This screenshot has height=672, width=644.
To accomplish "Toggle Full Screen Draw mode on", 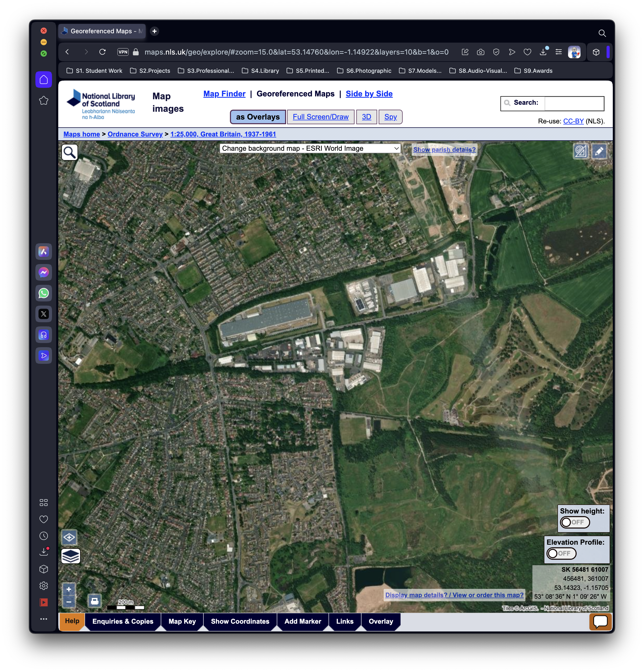I will [321, 116].
